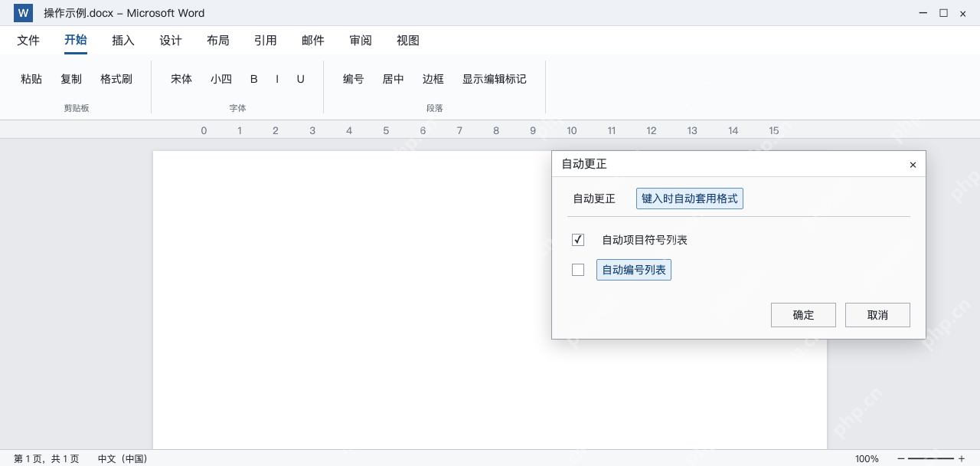Toggle 显示编辑标记 in the ribbon

(x=495, y=79)
